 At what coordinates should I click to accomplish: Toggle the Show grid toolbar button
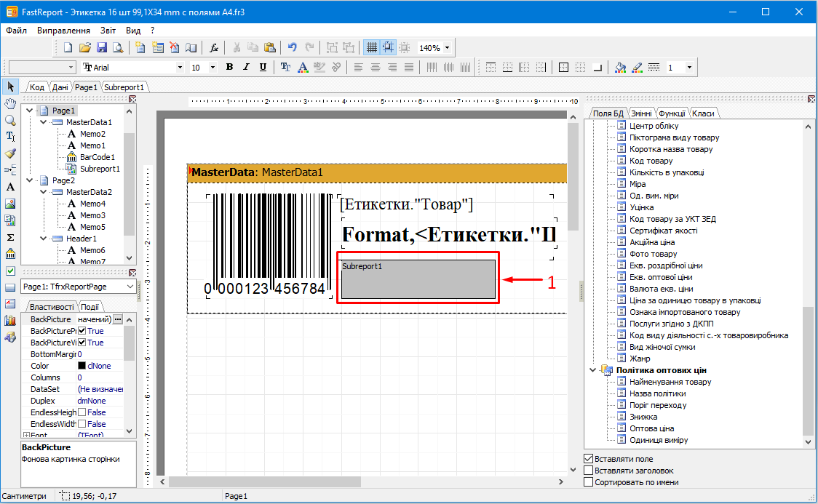point(371,48)
